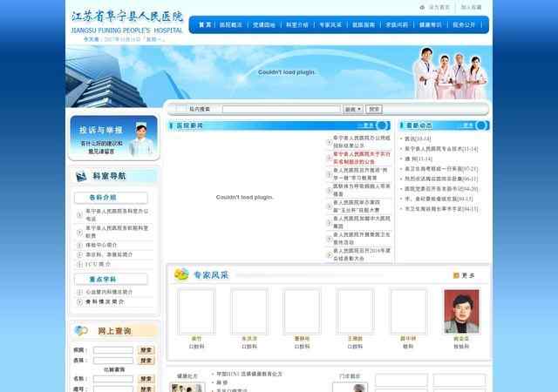Click the 设为首页 link
The height and width of the screenshot is (392, 558).
click(x=439, y=7)
